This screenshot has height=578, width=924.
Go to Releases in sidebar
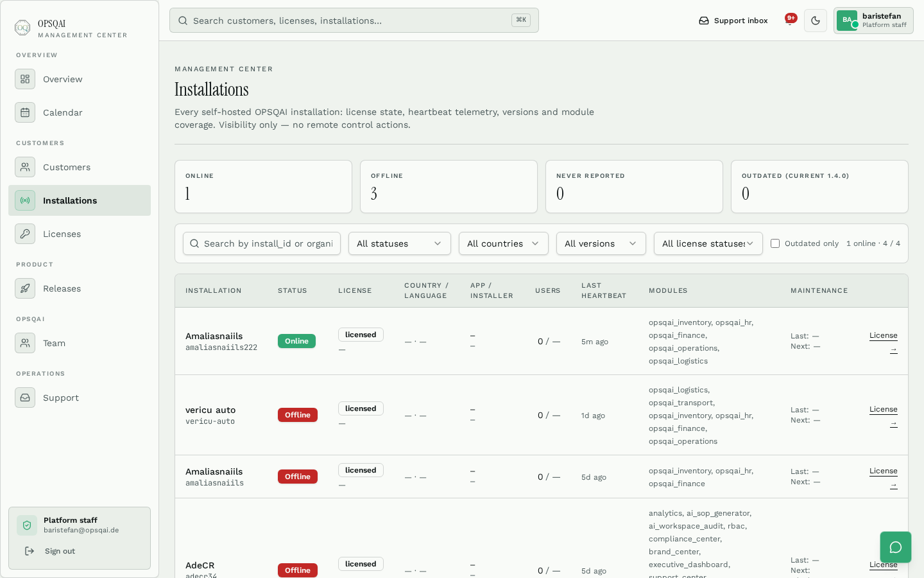(x=80, y=288)
